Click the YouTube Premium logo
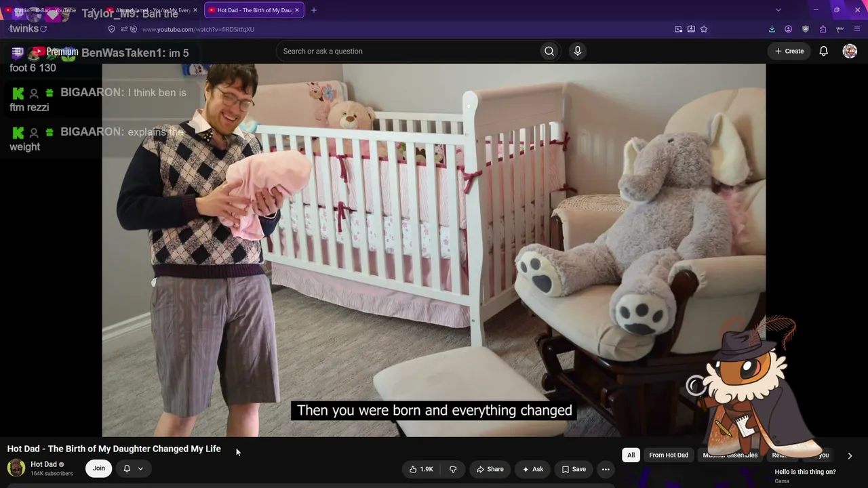The height and width of the screenshot is (488, 868). [55, 52]
